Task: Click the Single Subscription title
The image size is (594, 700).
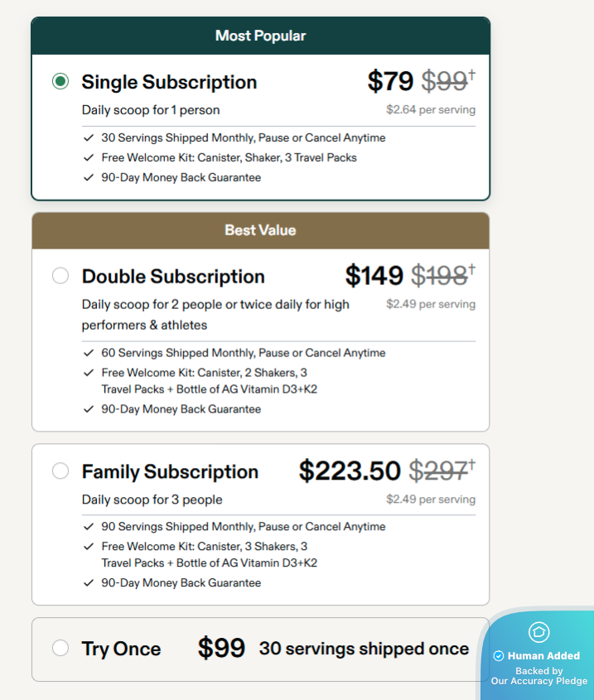Action: click(x=169, y=82)
